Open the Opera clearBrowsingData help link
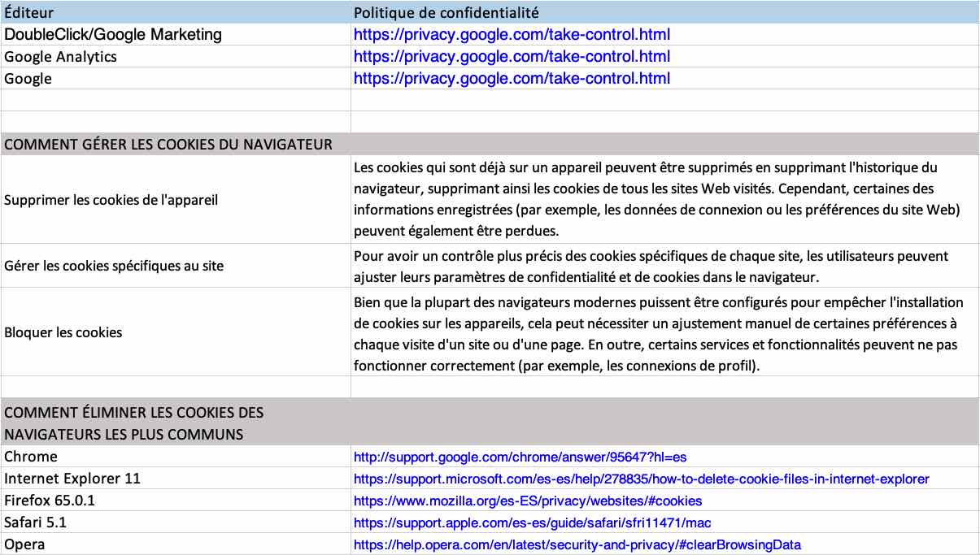Viewport: 980px width, 555px height. coord(577,545)
